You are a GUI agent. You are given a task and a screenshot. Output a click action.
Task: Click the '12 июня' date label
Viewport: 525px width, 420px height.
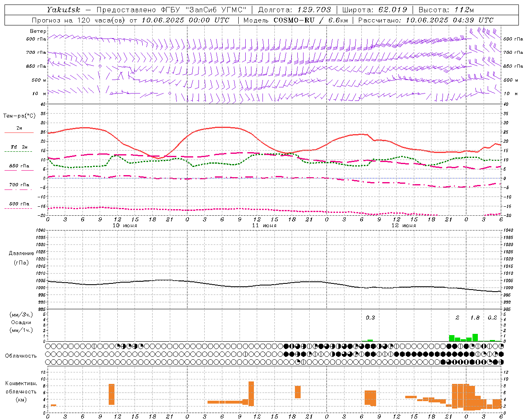[404, 226]
